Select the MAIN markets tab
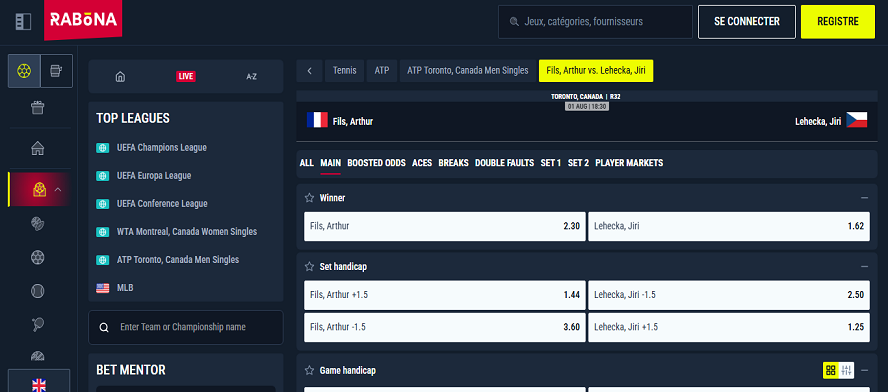The width and height of the screenshot is (888, 392). [331, 163]
